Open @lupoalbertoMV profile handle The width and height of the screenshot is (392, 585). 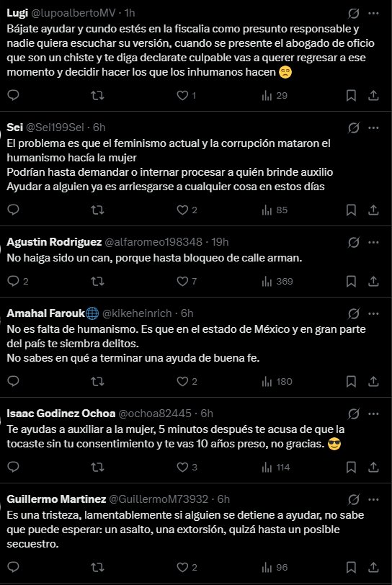73,13
